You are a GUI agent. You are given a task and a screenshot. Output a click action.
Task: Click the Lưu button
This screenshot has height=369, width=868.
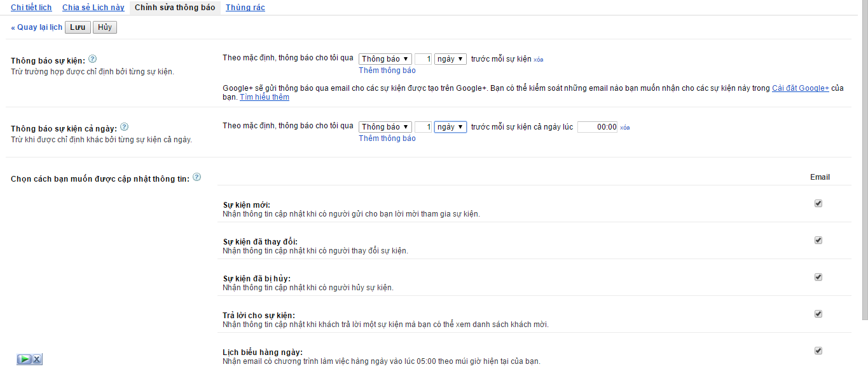[78, 27]
